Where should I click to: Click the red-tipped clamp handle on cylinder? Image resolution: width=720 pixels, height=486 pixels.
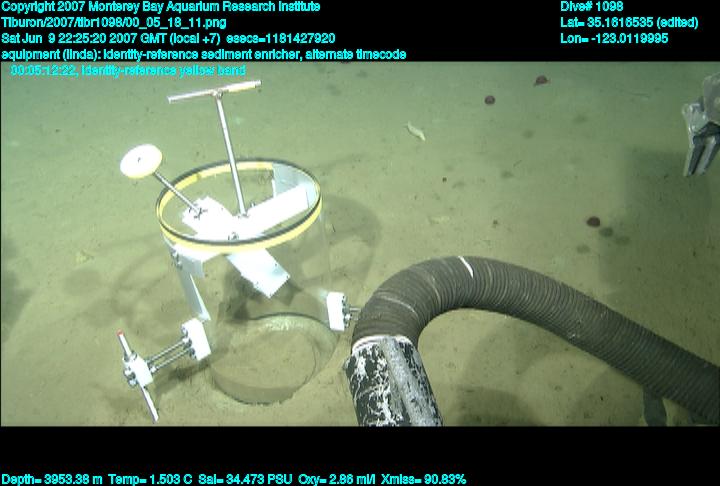point(136,375)
